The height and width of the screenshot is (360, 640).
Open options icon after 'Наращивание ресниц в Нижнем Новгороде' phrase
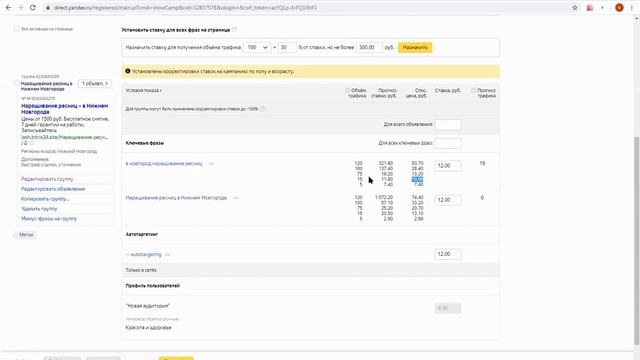(236, 198)
